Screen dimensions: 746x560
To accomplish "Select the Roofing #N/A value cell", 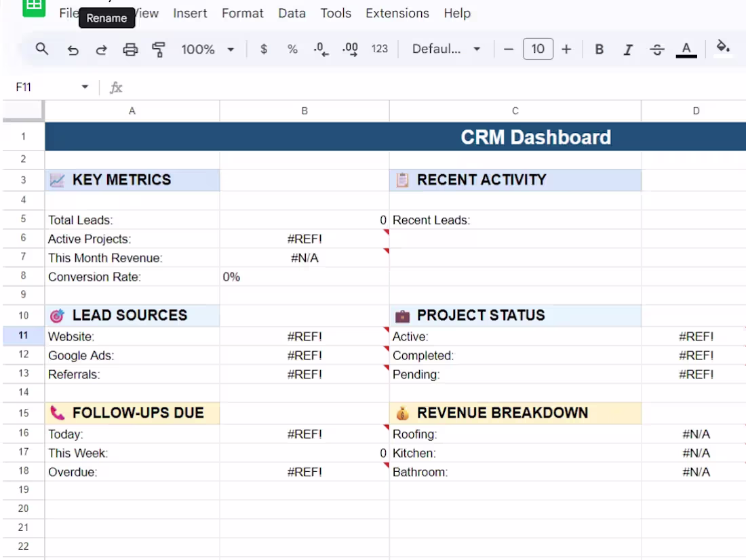I will (x=694, y=434).
